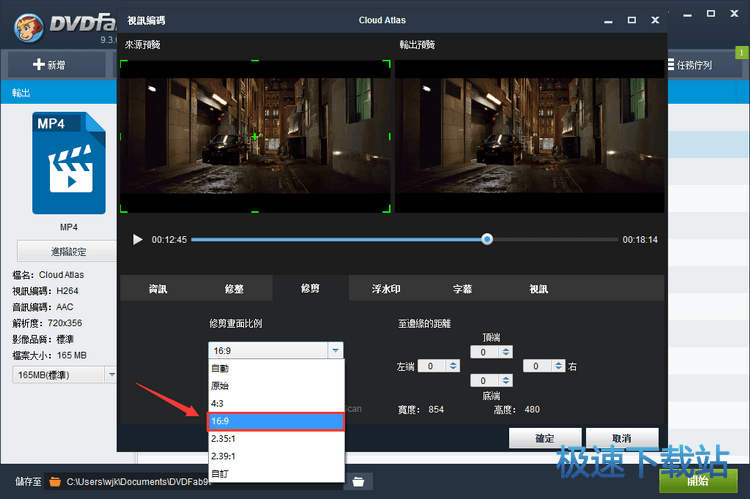
Task: Collapse the crop aspect ratio dropdown arrow
Action: [336, 351]
